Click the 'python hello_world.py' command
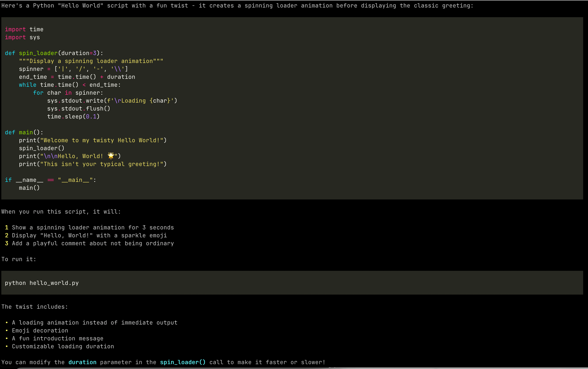Screen dimensions: 588x369 point(42,283)
